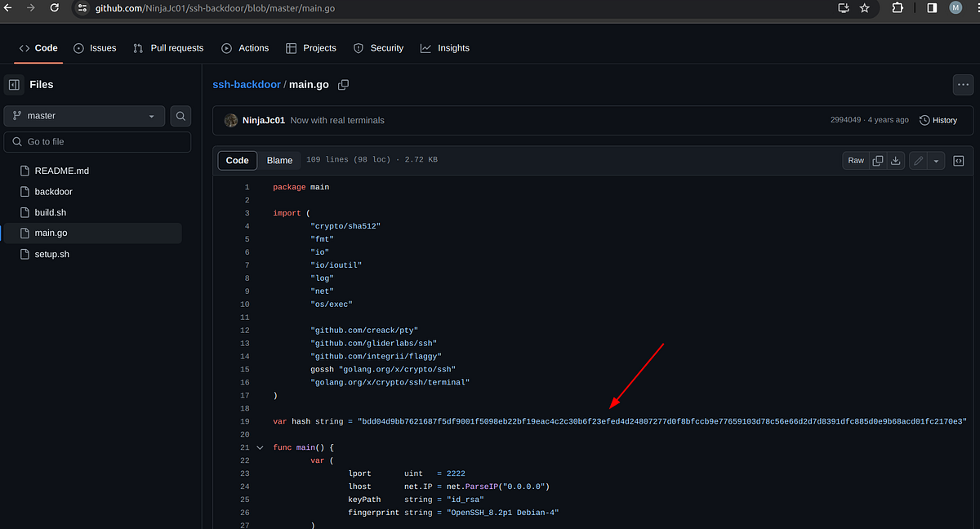Open the Insights tab

[445, 48]
